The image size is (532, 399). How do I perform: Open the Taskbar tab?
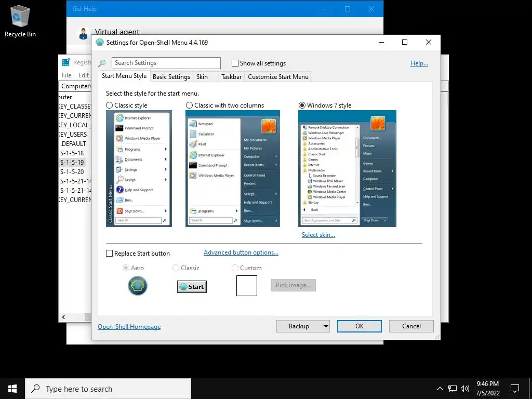pos(231,77)
